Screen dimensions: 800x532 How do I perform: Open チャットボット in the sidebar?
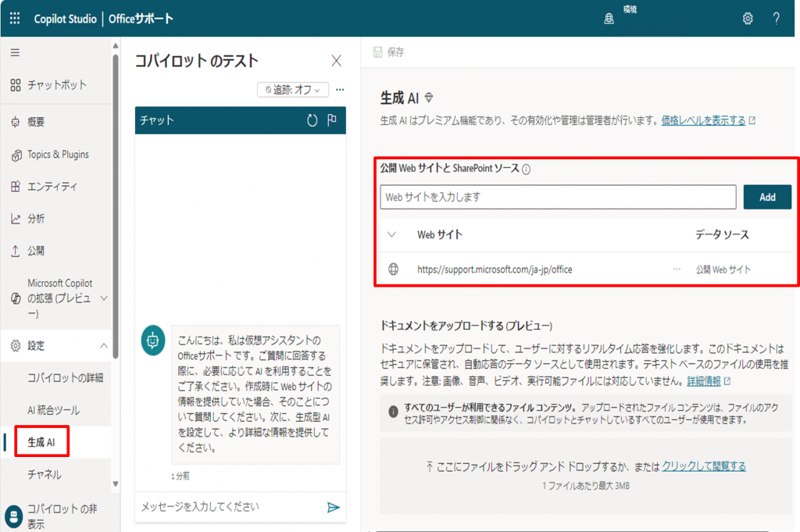pos(56,84)
